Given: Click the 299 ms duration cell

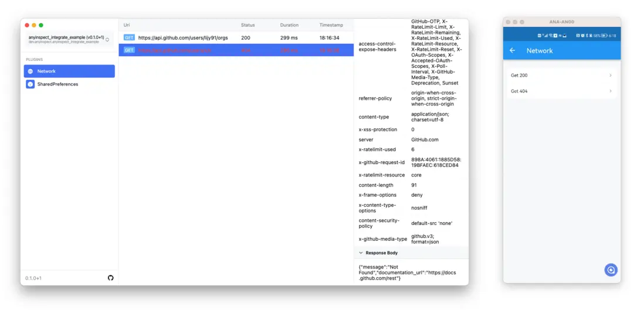Looking at the screenshot, I should (289, 38).
